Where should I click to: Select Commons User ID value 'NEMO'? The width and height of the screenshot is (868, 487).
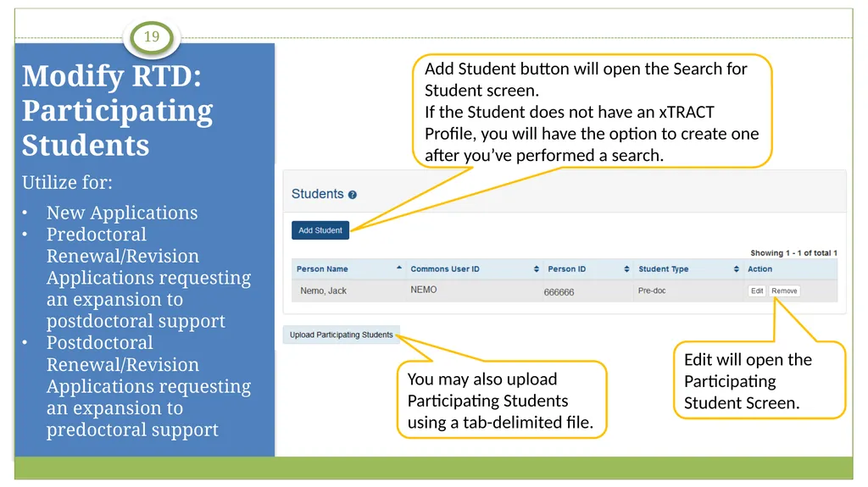tap(424, 290)
